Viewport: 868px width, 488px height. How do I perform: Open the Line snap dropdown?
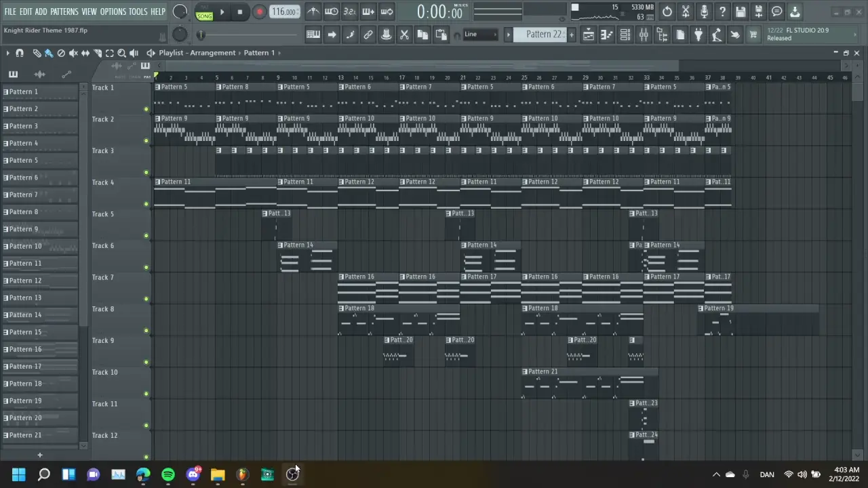click(x=481, y=35)
